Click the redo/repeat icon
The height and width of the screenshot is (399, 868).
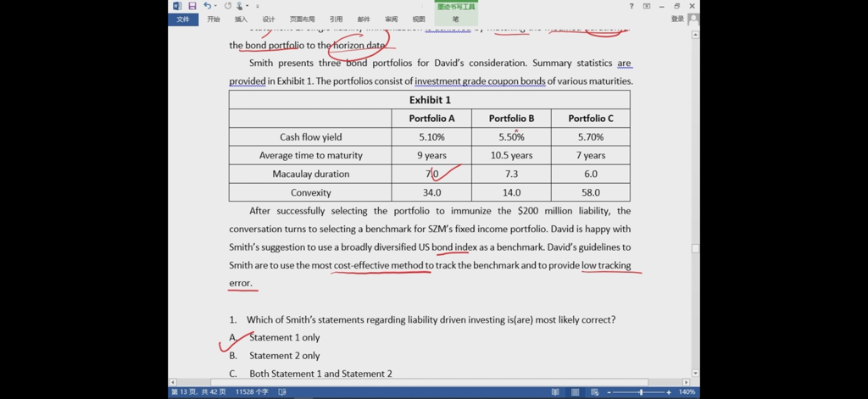click(x=228, y=6)
